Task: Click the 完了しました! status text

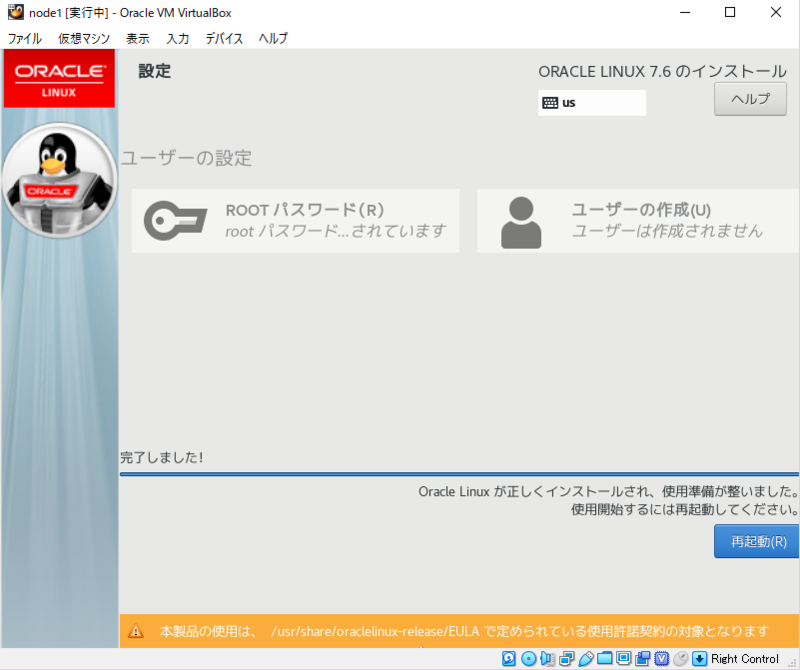Action: [162, 457]
